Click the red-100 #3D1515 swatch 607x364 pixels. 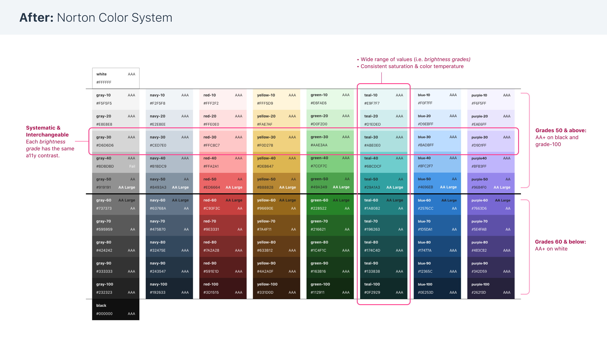click(x=223, y=288)
